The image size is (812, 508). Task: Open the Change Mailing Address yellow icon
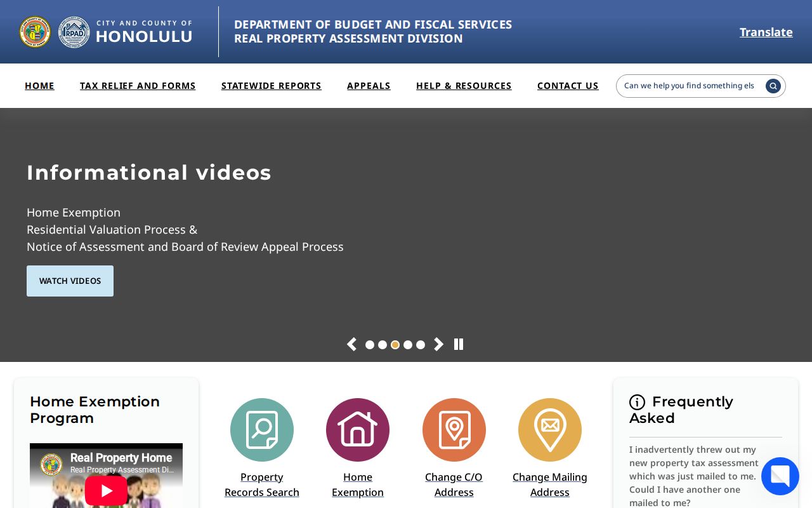[550, 430]
